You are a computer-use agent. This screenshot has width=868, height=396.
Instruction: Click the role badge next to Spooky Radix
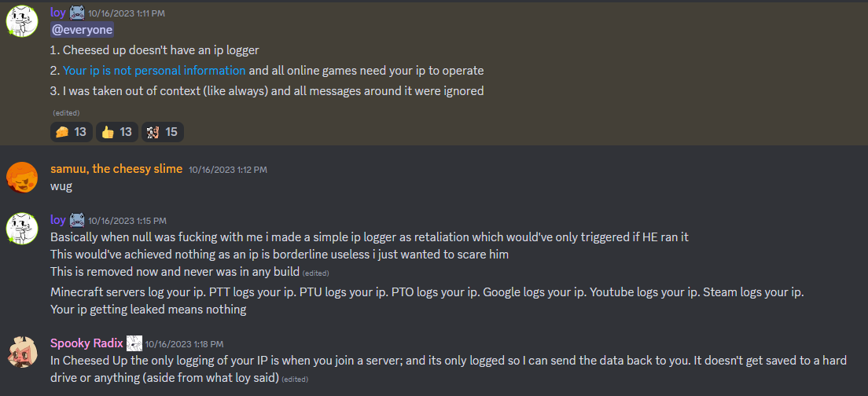[134, 343]
